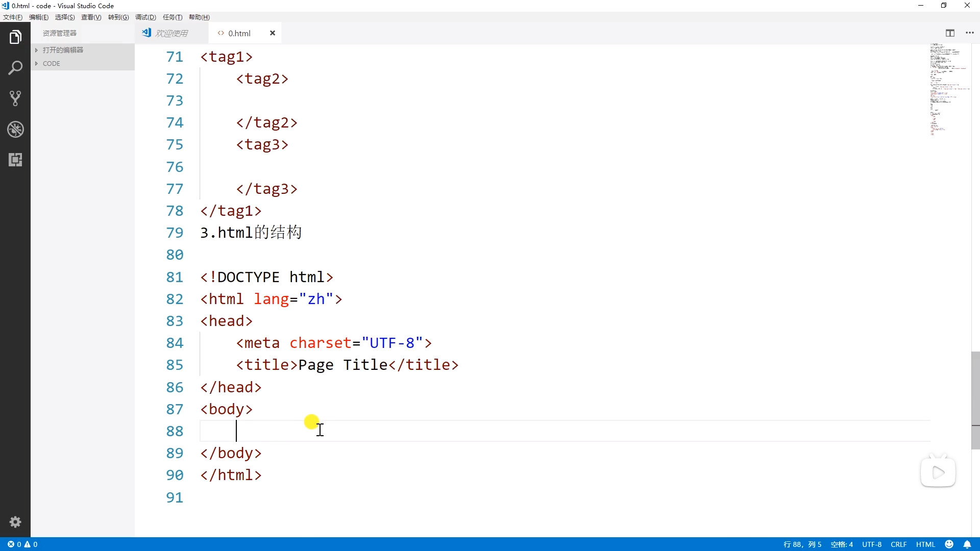Click the errors and warnings counter
980x551 pixels.
click(x=22, y=544)
